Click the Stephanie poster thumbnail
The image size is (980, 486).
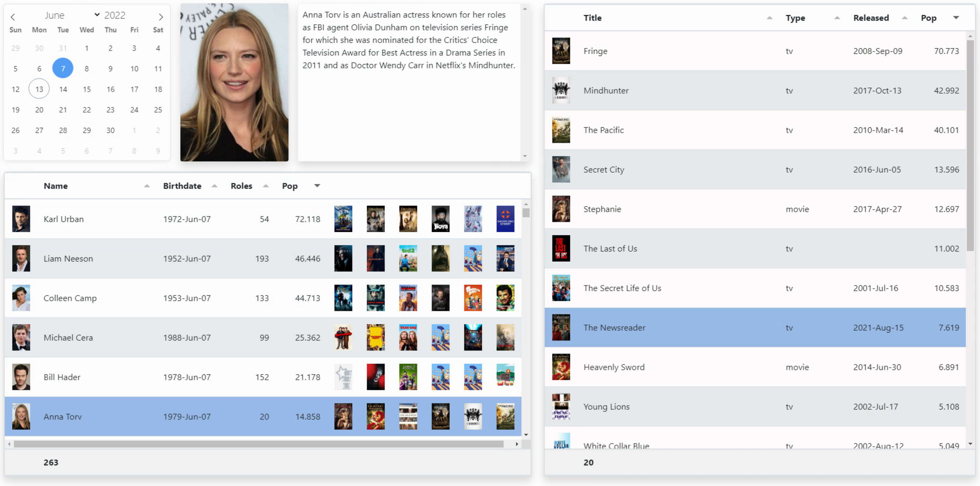tap(561, 209)
